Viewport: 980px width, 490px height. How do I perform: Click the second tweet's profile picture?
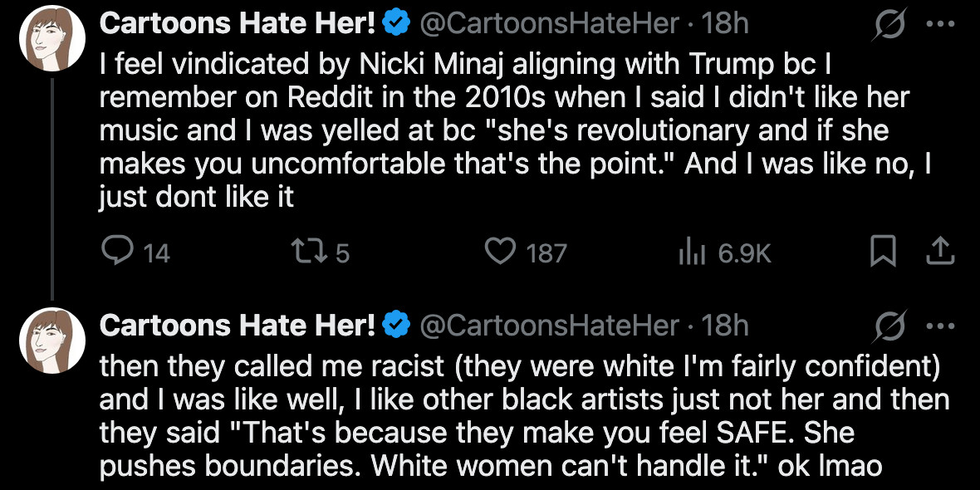52,340
